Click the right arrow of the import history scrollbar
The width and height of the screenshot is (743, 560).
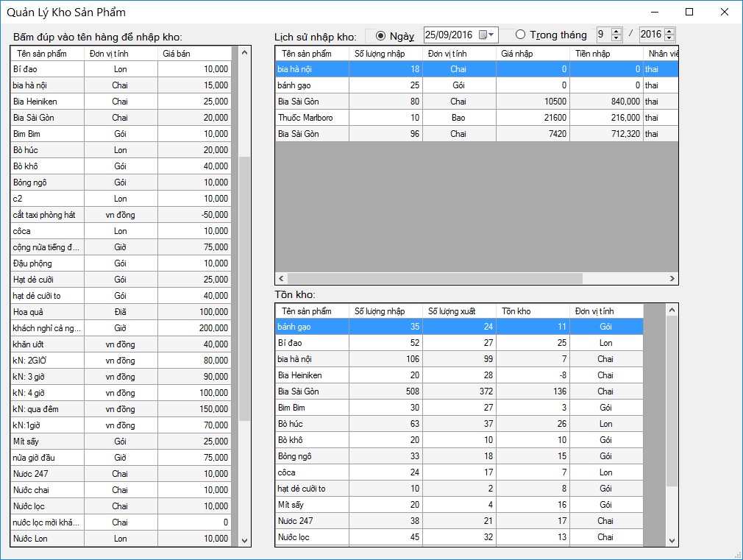click(x=672, y=278)
